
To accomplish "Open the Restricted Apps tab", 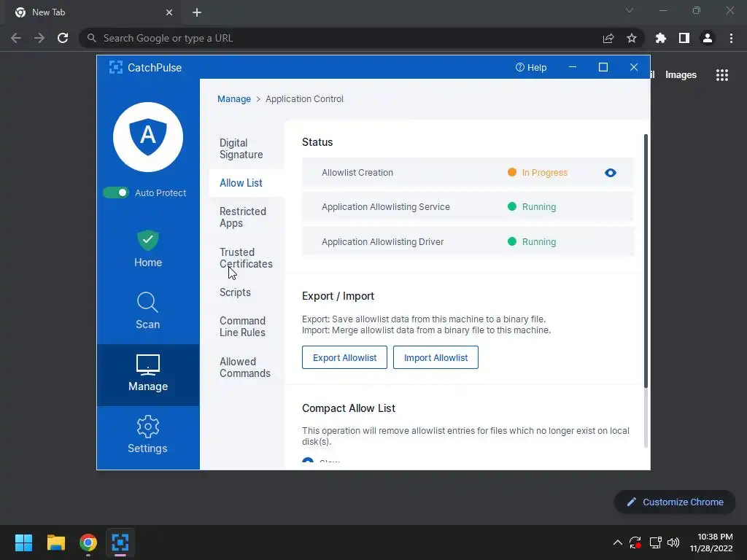I will click(243, 217).
